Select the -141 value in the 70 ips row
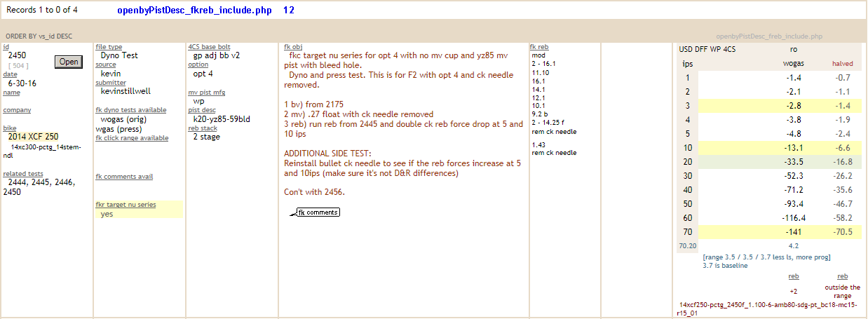The width and height of the screenshot is (868, 319). pos(793,232)
